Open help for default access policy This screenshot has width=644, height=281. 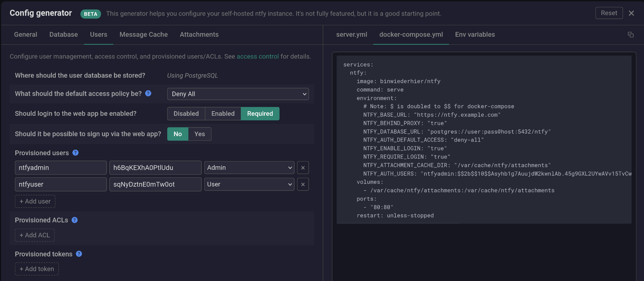[x=148, y=93]
